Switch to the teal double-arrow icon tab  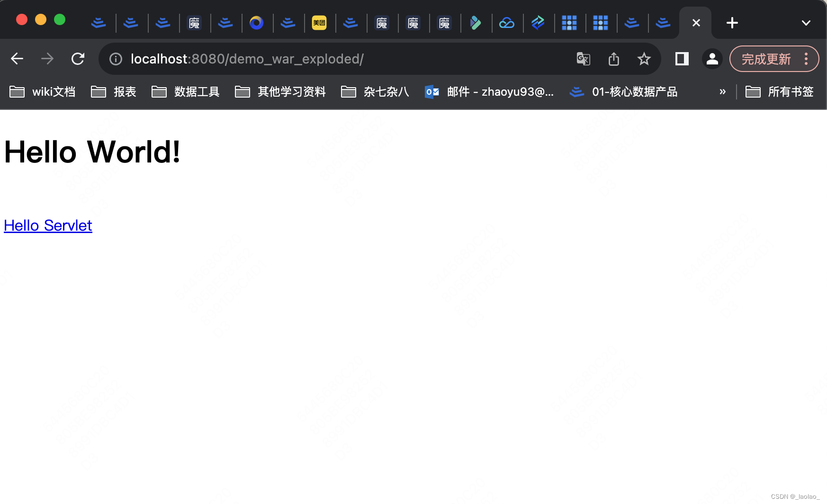coord(538,23)
